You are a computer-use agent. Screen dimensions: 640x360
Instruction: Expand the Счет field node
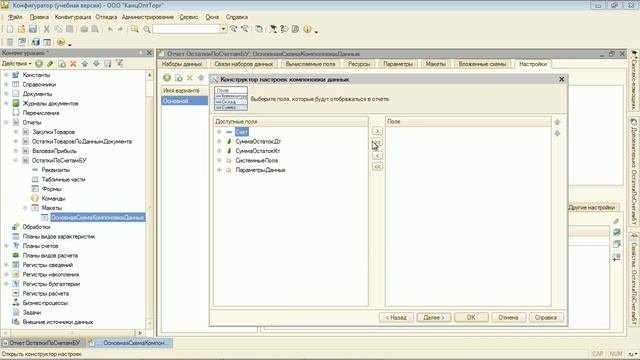[x=219, y=132]
